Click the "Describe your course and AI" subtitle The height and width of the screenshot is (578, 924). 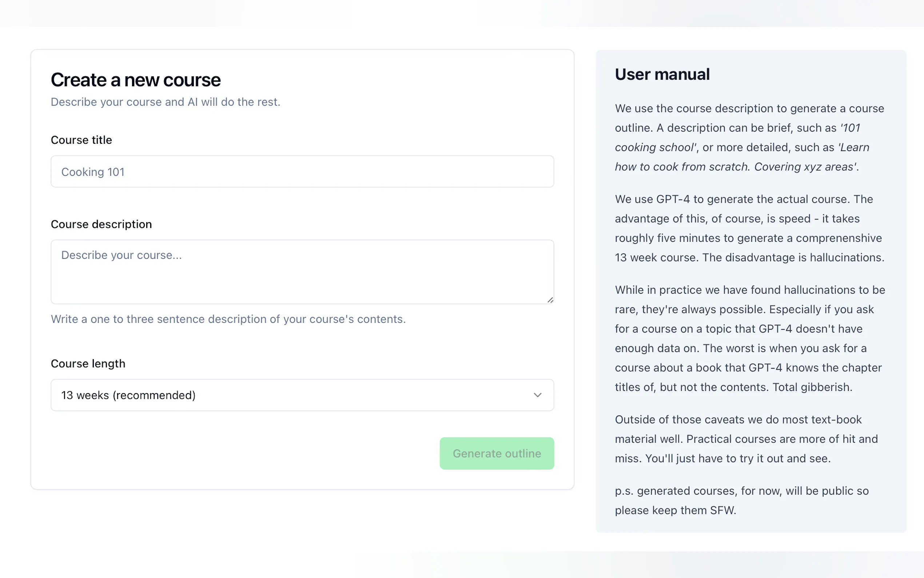[x=166, y=102]
